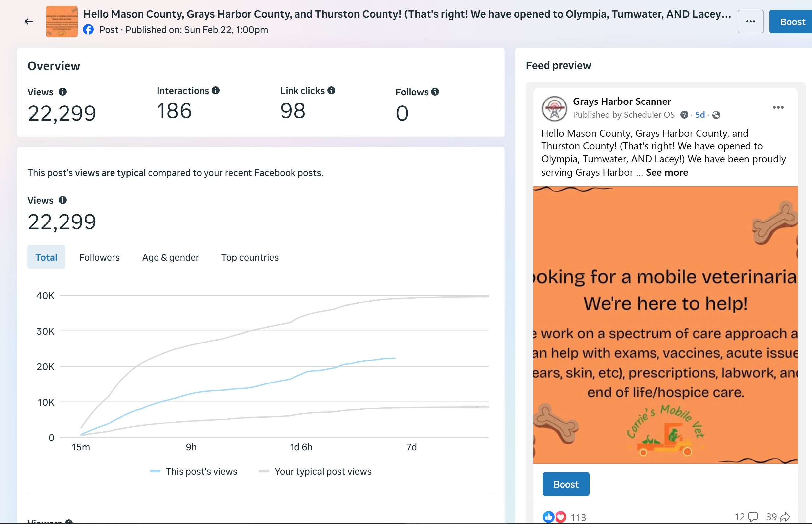Open the Top countries tab
This screenshot has height=524, width=812.
point(250,257)
